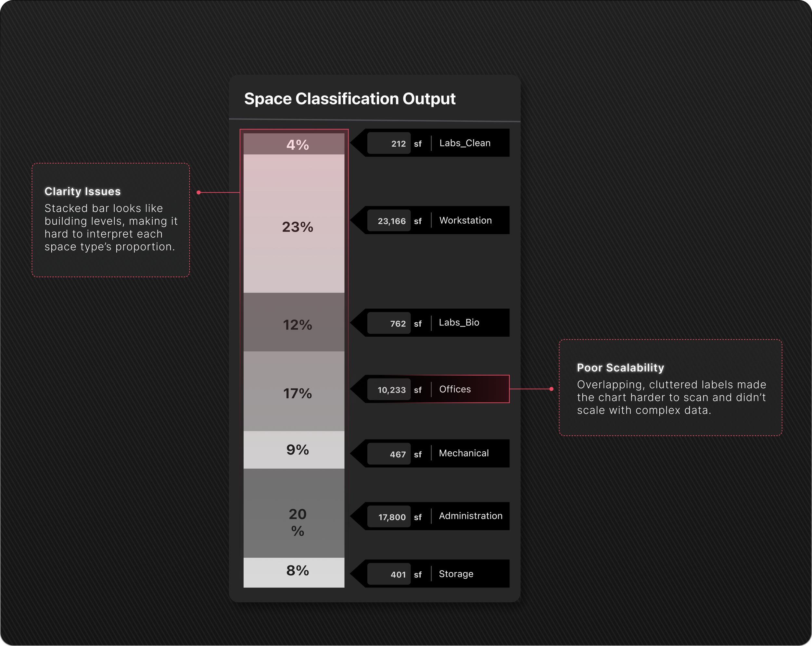The width and height of the screenshot is (812, 646).
Task: Click the 8% Storage bar segment
Action: (x=294, y=572)
